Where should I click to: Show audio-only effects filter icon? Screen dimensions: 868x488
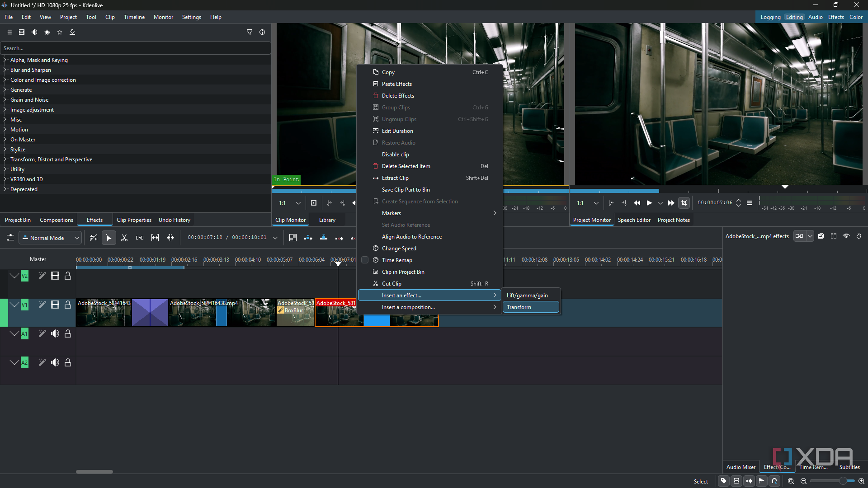pos(34,33)
